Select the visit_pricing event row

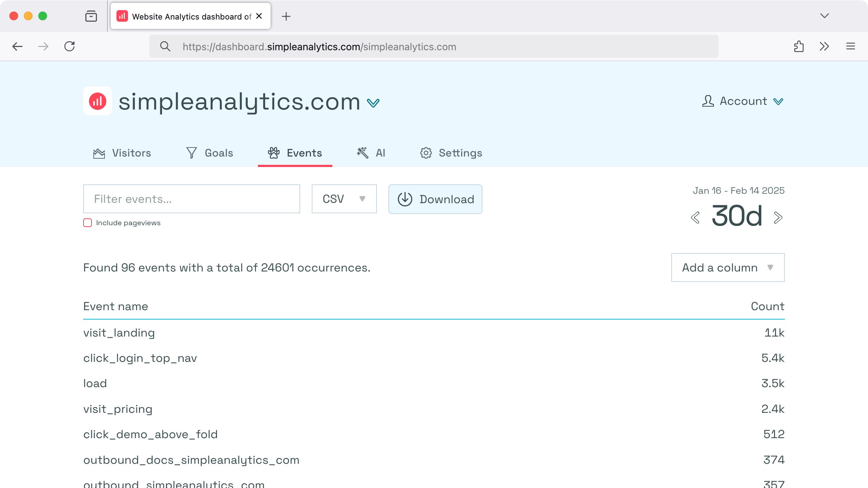(434, 409)
